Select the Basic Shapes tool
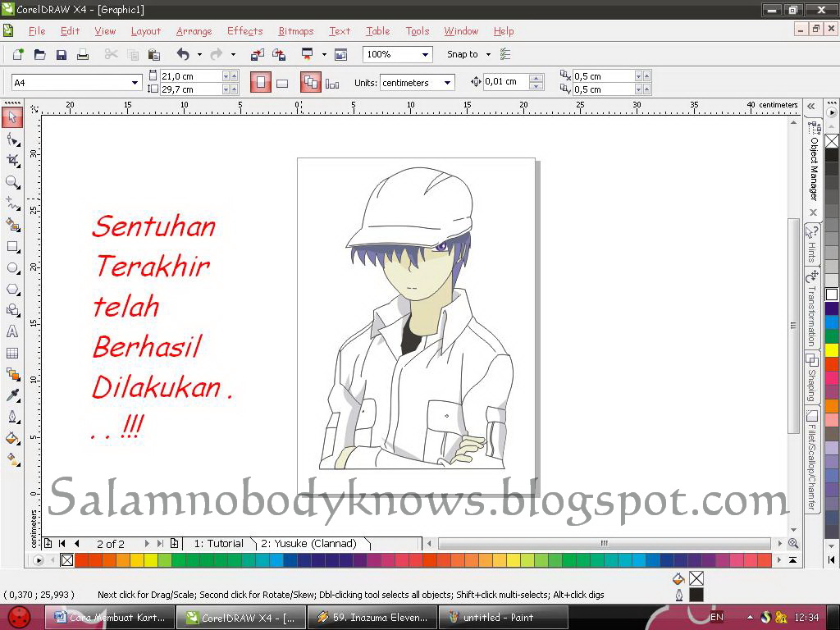 (12, 310)
